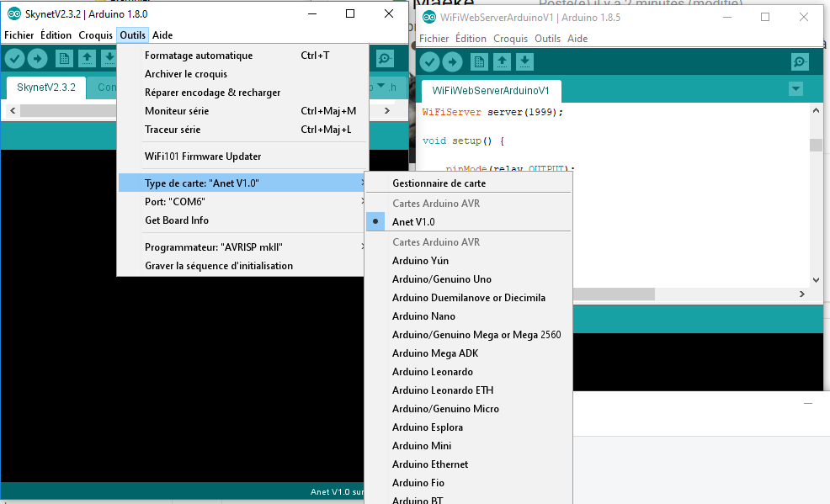This screenshot has height=504, width=830.
Task: Expand Port "COM6" submenu
Action: pos(242,201)
